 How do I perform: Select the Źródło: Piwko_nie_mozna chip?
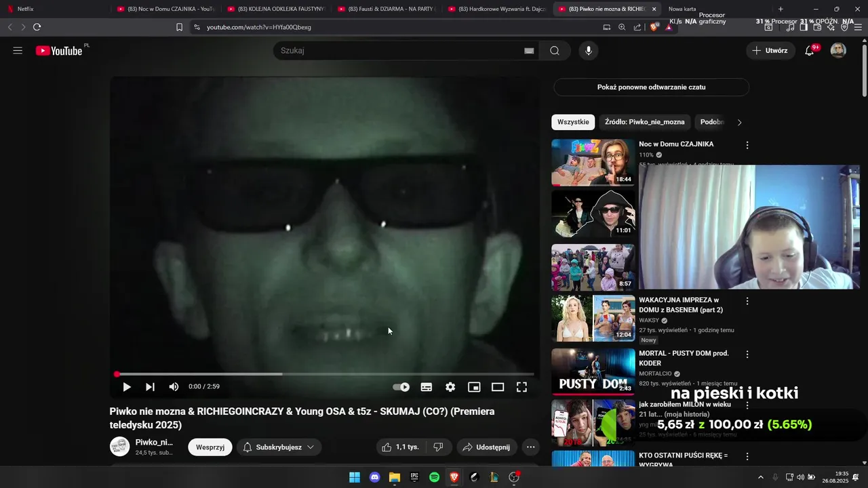[x=645, y=122]
